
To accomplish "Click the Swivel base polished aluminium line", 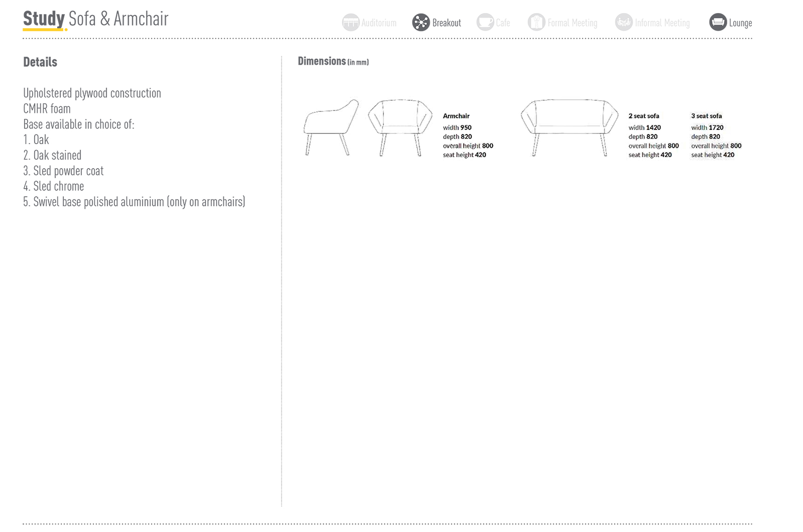I will (x=134, y=202).
